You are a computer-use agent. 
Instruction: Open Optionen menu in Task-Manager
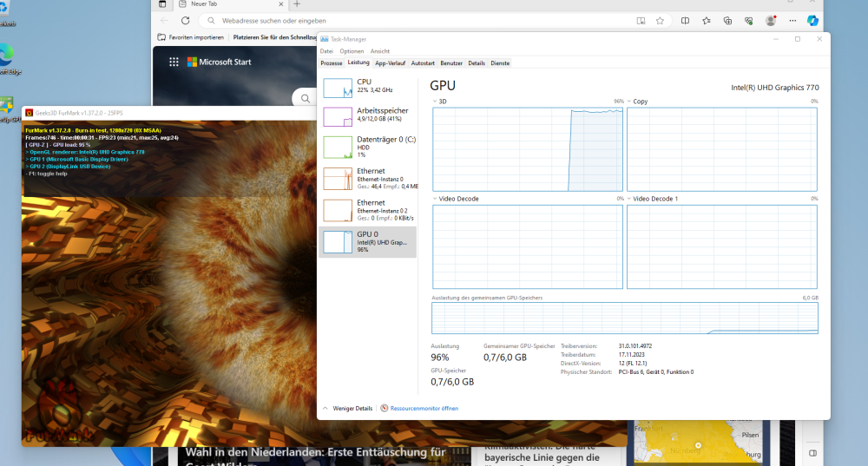[352, 51]
